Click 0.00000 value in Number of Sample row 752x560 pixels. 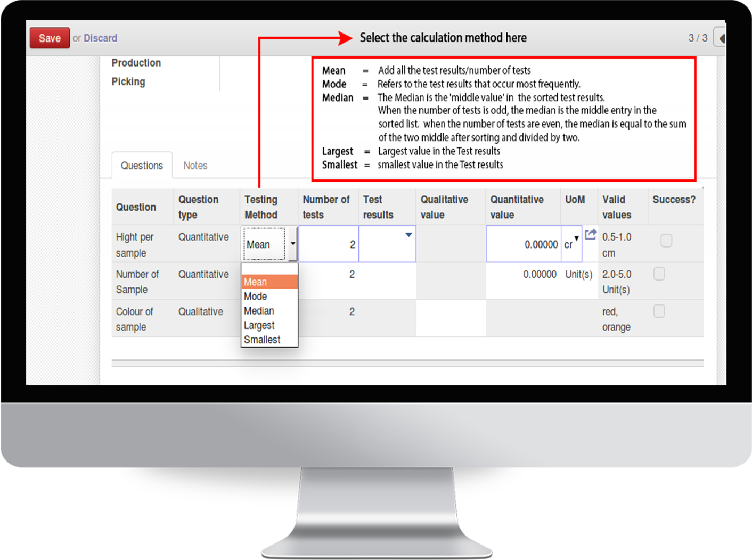pyautogui.click(x=540, y=274)
